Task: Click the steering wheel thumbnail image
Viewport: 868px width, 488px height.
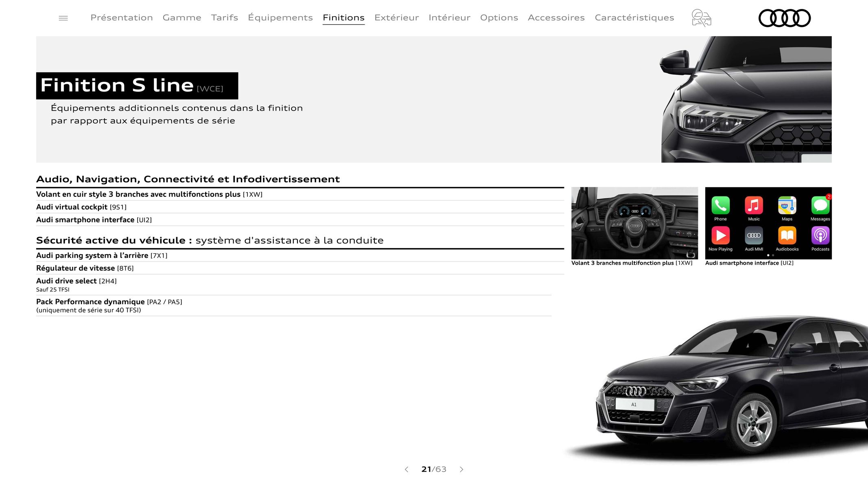Action: coord(634,223)
